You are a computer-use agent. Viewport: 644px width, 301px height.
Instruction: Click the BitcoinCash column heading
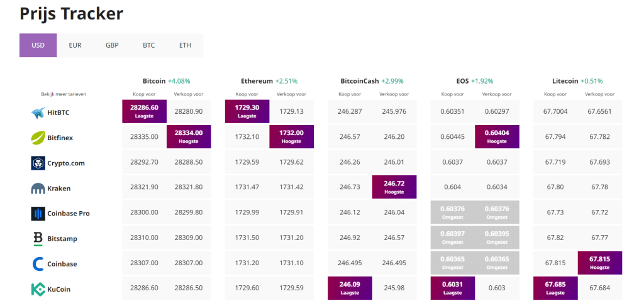(x=360, y=81)
